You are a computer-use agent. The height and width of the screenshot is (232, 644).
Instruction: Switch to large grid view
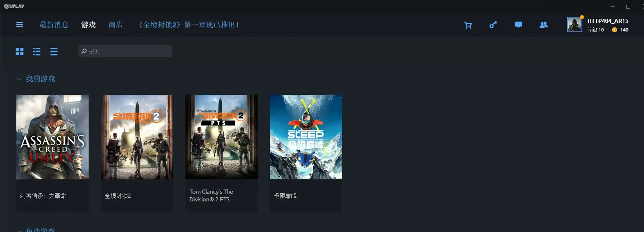(20, 51)
